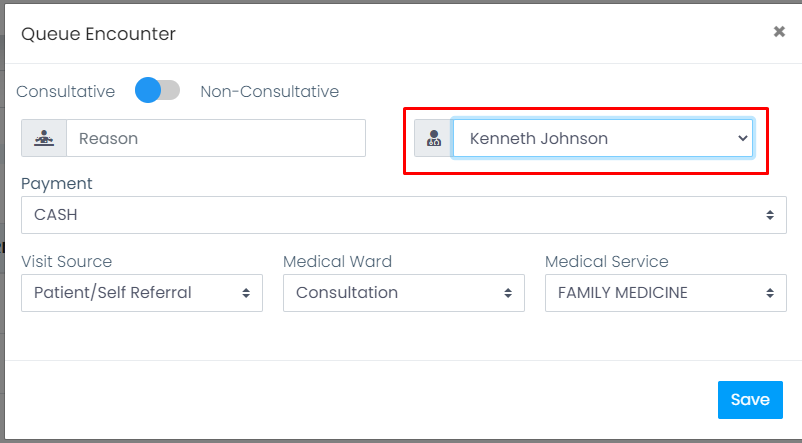The image size is (802, 443).
Task: Click the Save button
Action: click(750, 400)
